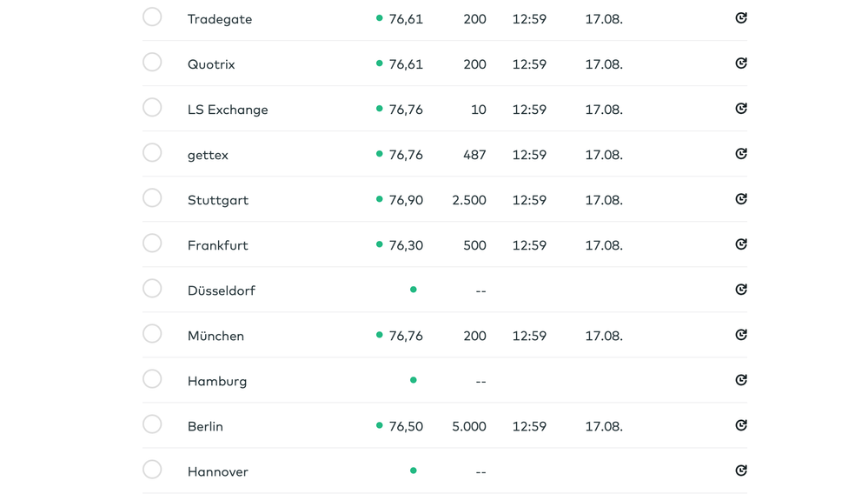Click the LS Exchange name
The image size is (868, 494).
[228, 110]
